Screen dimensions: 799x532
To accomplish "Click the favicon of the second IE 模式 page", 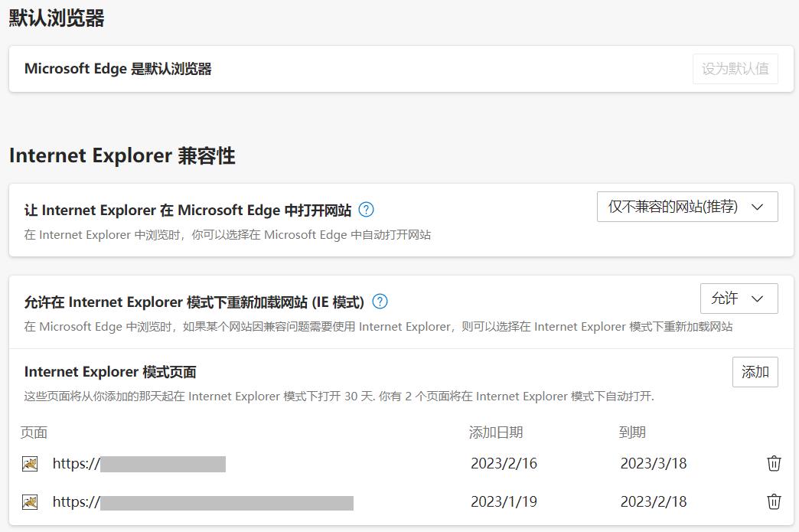I will pos(29,502).
